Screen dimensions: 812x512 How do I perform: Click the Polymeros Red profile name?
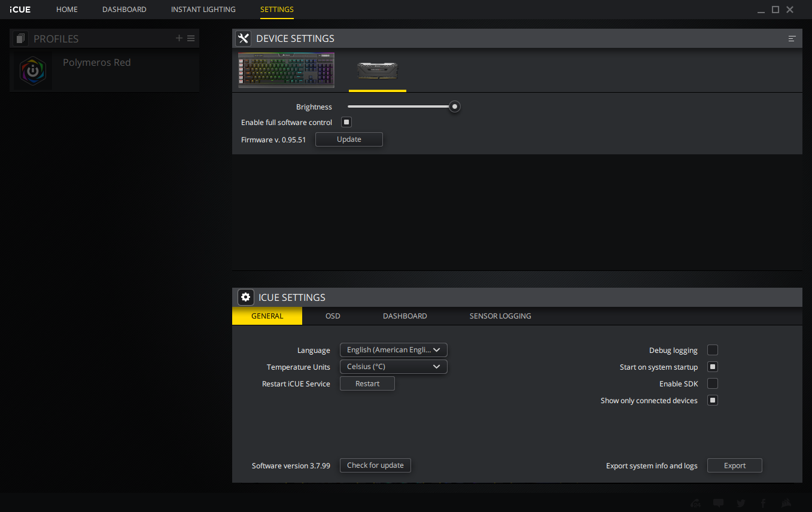(x=97, y=62)
